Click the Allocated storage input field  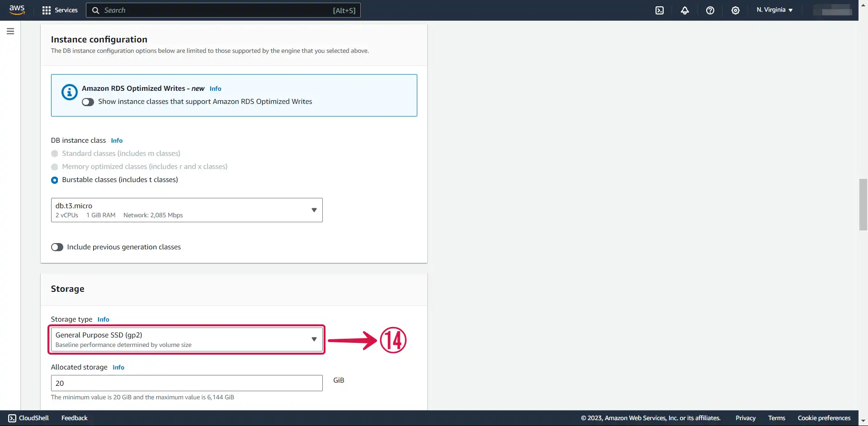pyautogui.click(x=187, y=383)
